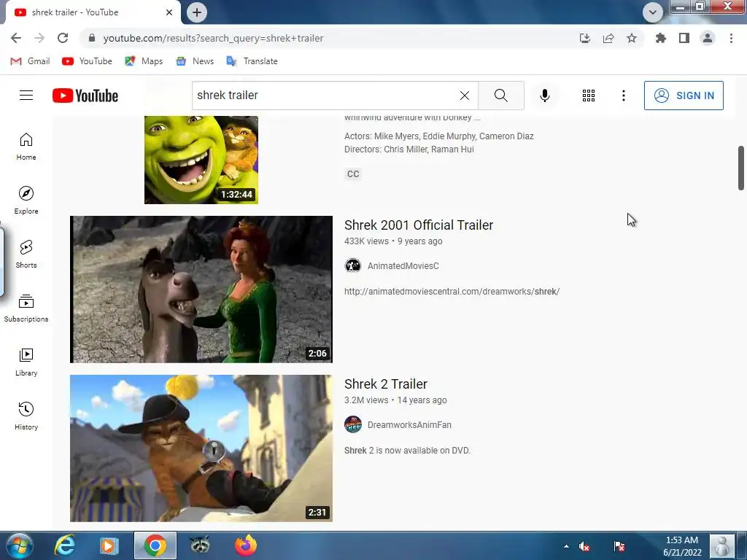The width and height of the screenshot is (747, 560).
Task: Click the '3.2M views • 14 years ago' text
Action: tap(395, 400)
